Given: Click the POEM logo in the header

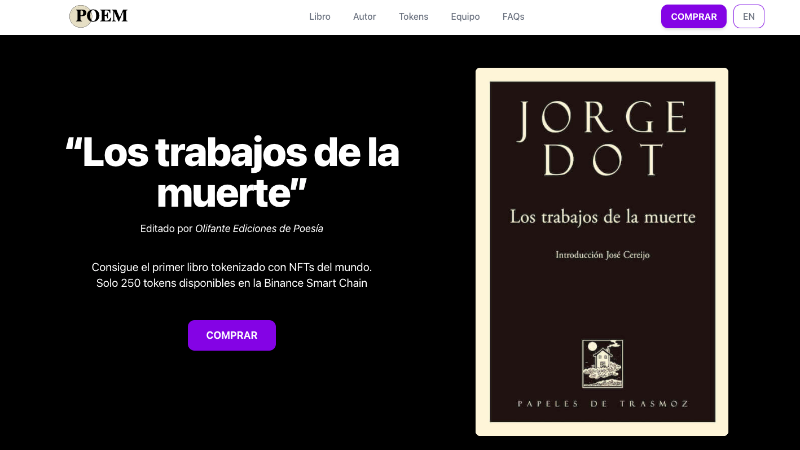Looking at the screenshot, I should pyautogui.click(x=98, y=16).
